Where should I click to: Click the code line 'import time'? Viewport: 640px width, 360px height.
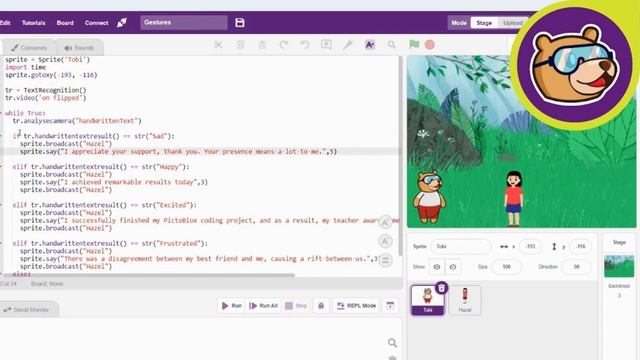click(x=26, y=67)
